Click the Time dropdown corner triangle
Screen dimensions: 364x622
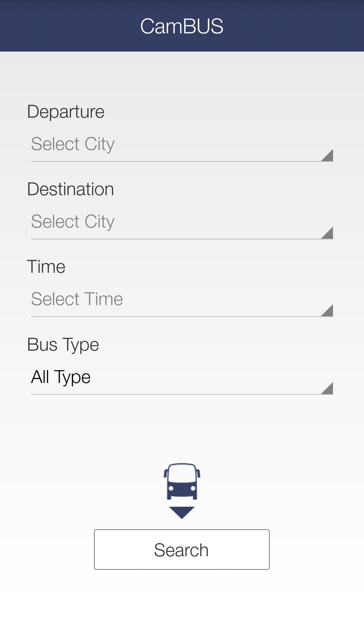tap(328, 312)
